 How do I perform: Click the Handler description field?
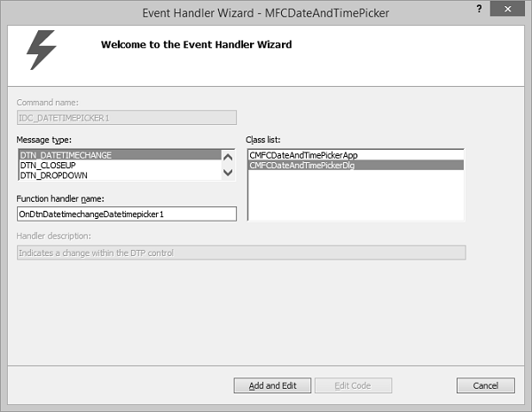(241, 253)
